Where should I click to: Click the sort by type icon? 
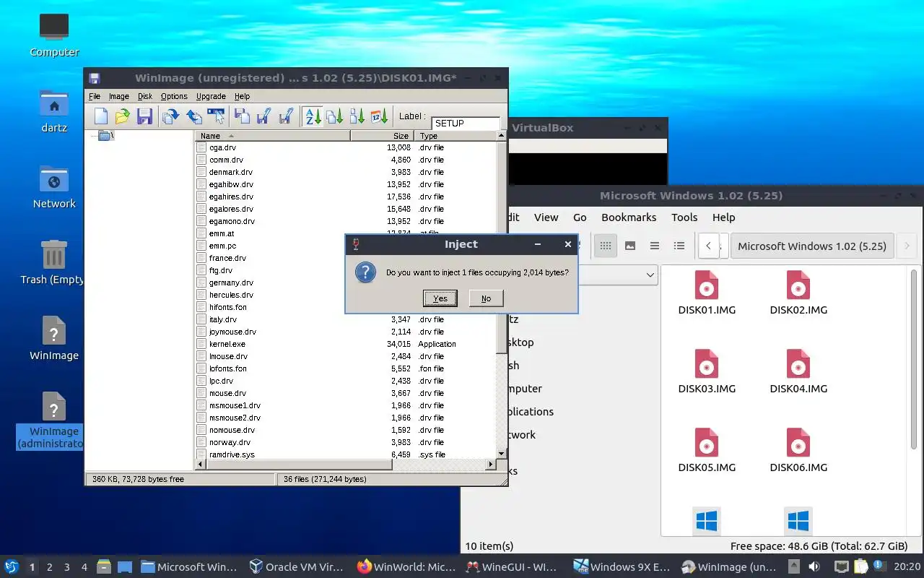click(x=357, y=116)
